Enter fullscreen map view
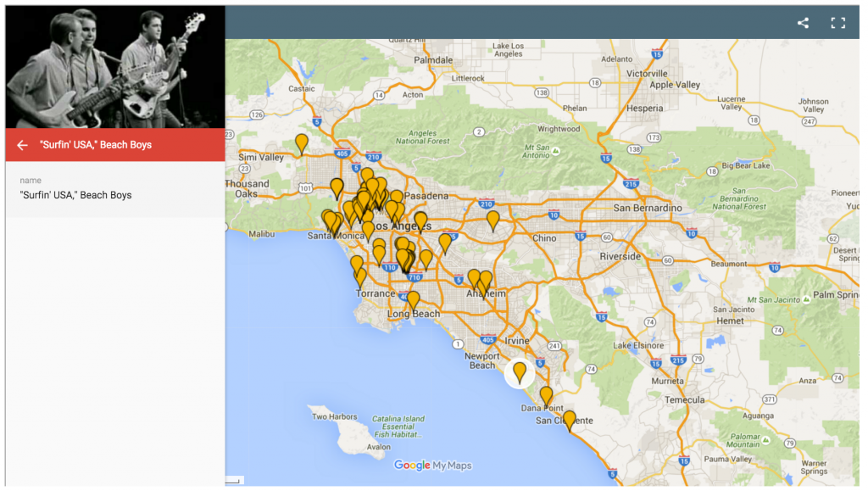Viewport: 868px width, 491px height. (837, 23)
